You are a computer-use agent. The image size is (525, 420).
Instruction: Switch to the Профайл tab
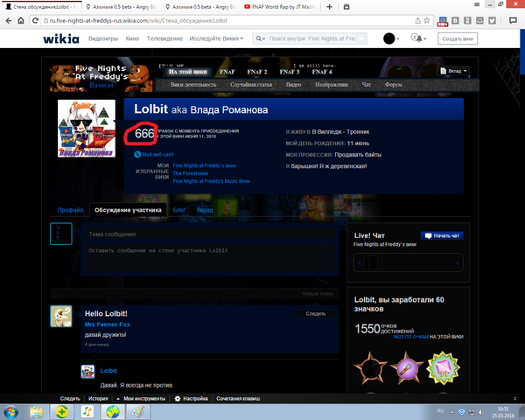tap(70, 210)
